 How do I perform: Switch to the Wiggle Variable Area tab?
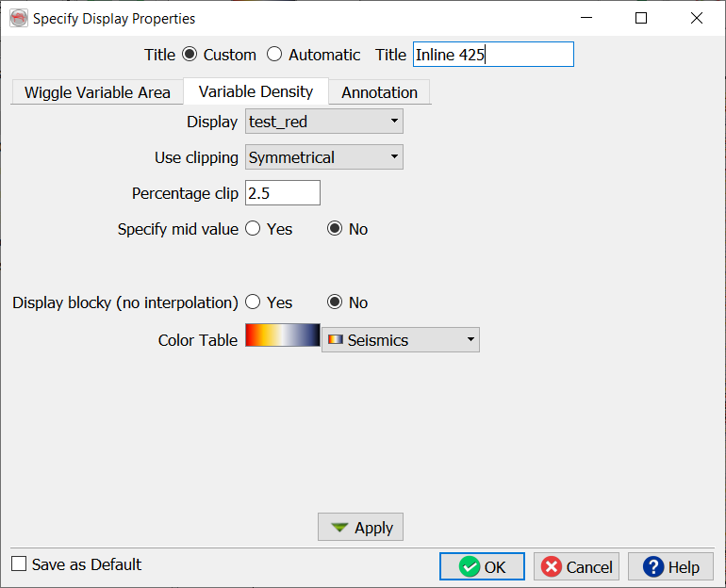[97, 92]
